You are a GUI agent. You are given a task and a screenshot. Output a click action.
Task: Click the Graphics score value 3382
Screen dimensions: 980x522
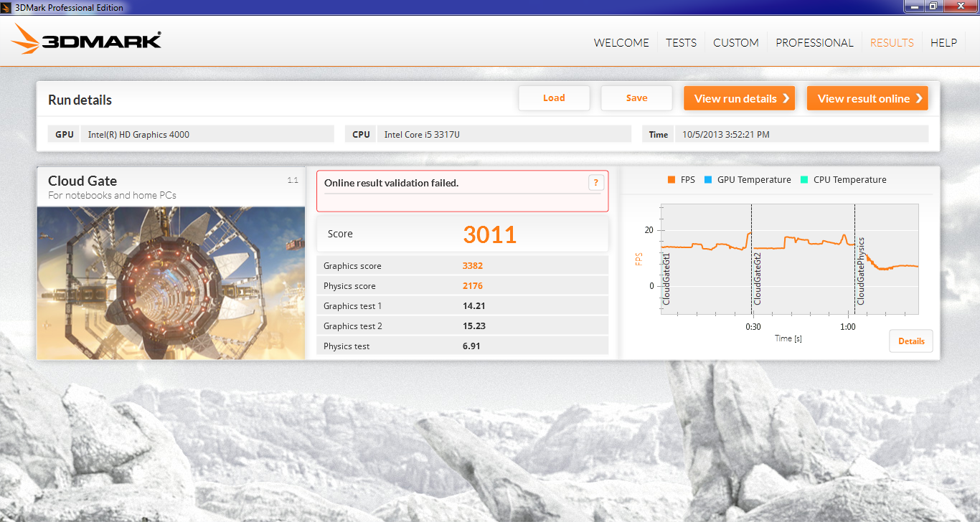coord(473,266)
